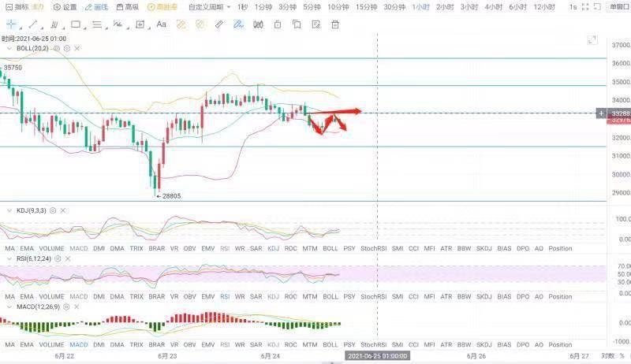
Task: Activate the ruler measurement tool
Action: (220, 24)
